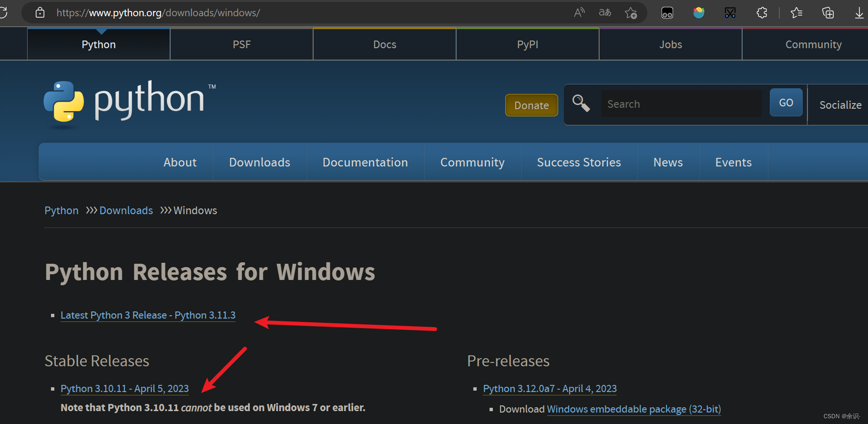868x424 pixels.
Task: Click the address bar URL
Action: pyautogui.click(x=158, y=13)
